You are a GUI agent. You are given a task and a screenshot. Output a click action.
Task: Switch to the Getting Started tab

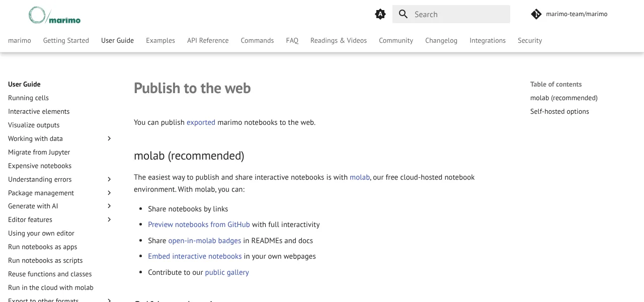coord(66,40)
